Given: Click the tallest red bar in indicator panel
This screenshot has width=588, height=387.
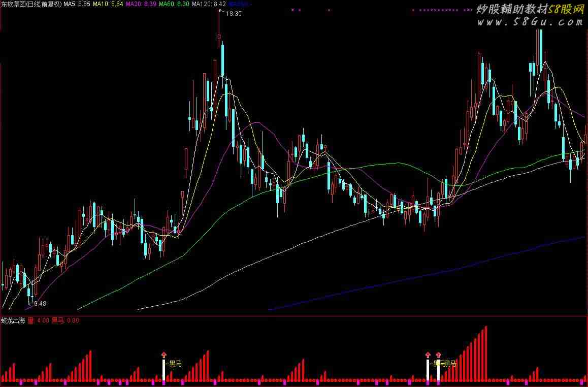Looking at the screenshot, I should [486, 353].
